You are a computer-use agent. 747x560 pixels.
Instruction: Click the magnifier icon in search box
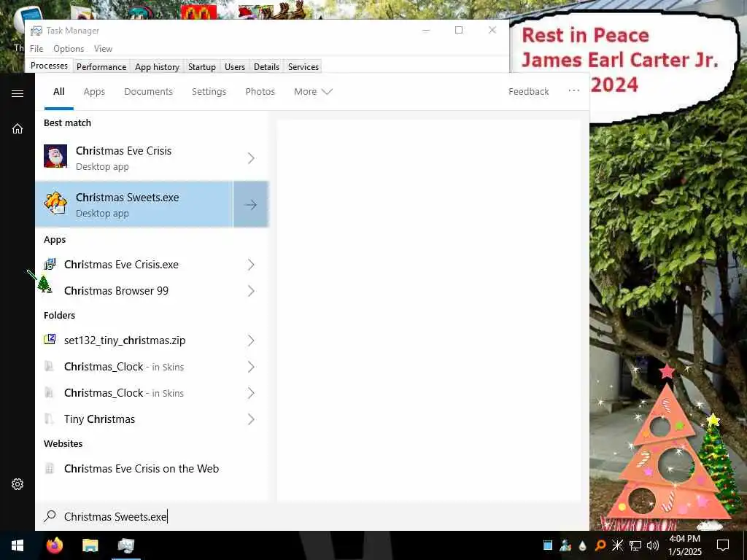coord(50,516)
